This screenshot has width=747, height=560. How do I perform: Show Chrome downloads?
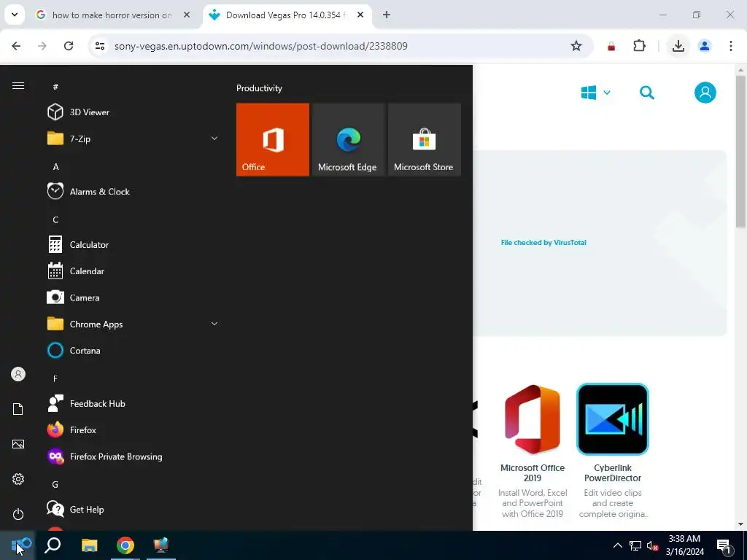(x=678, y=46)
